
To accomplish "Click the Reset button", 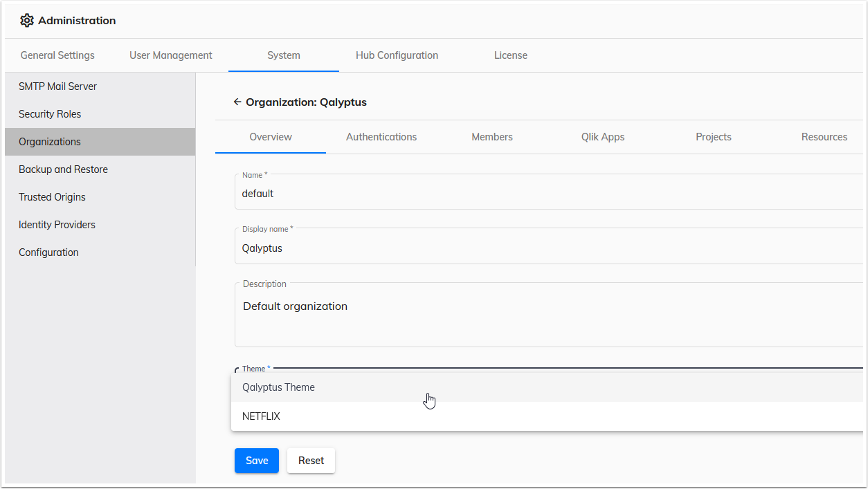I will point(311,460).
